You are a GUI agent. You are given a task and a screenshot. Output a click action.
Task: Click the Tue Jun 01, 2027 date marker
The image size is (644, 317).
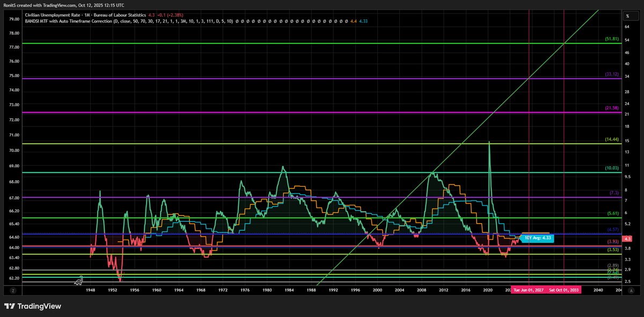coord(529,290)
